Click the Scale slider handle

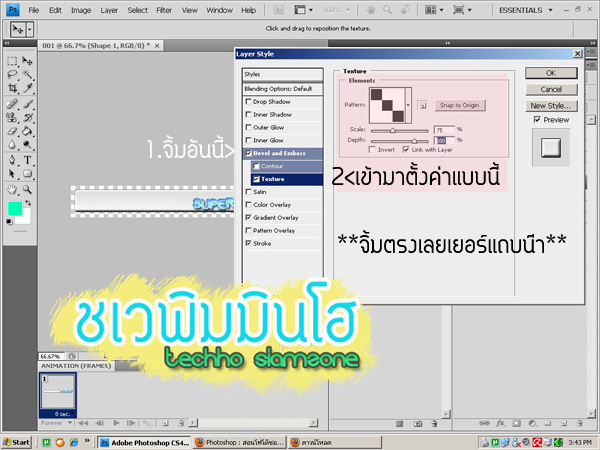pyautogui.click(x=393, y=131)
